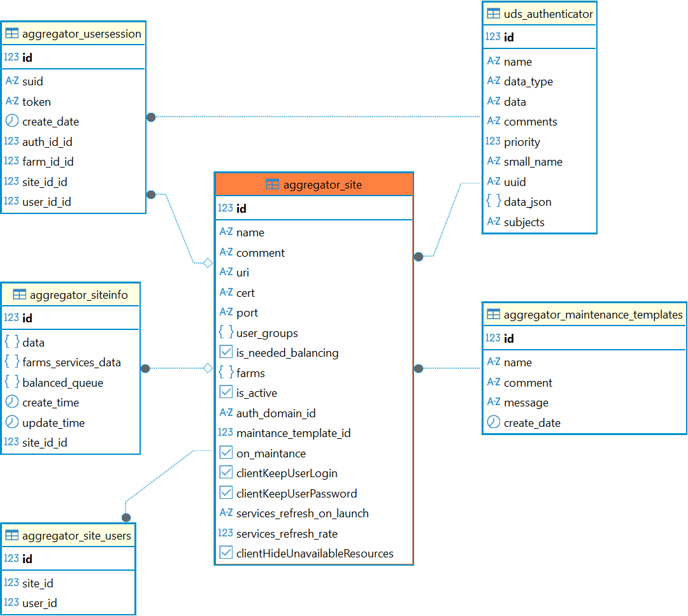The height and width of the screenshot is (616, 688).
Task: Click the uds_authenticator table icon
Action: (x=493, y=13)
